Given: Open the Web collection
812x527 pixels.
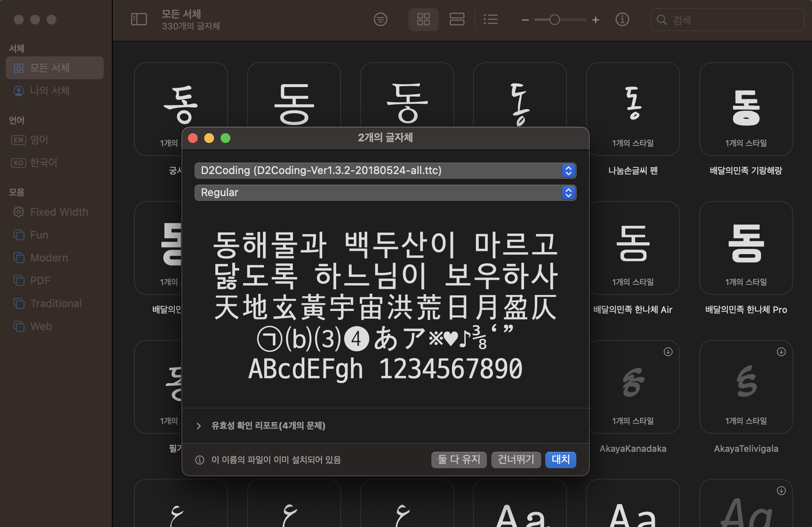Looking at the screenshot, I should click(55, 326).
